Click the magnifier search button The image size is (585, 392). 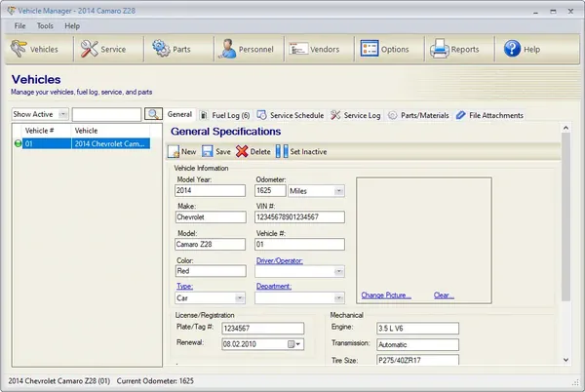pos(153,114)
